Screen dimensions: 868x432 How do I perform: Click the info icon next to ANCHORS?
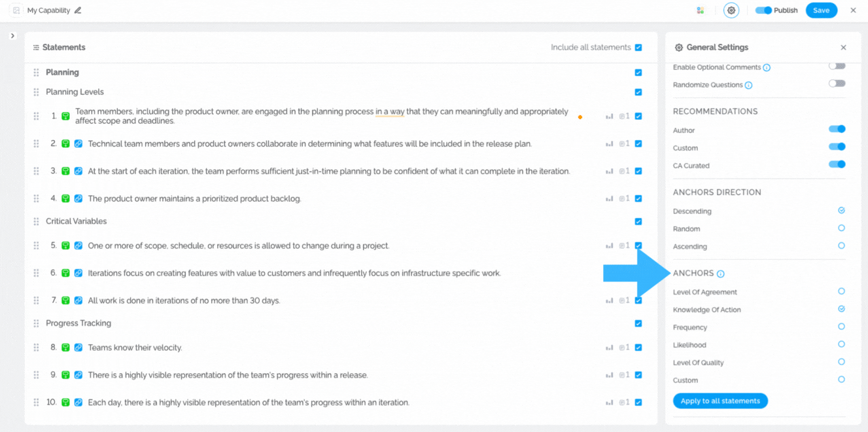720,274
